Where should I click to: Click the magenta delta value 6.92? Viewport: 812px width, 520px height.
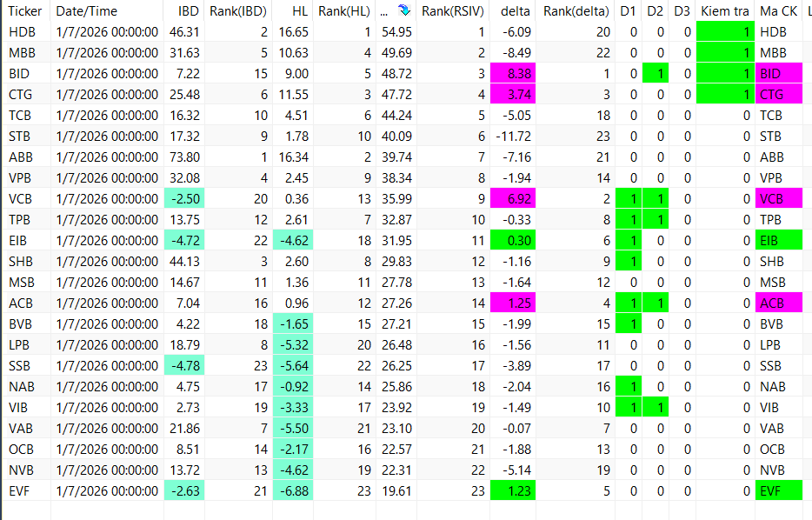pos(513,199)
